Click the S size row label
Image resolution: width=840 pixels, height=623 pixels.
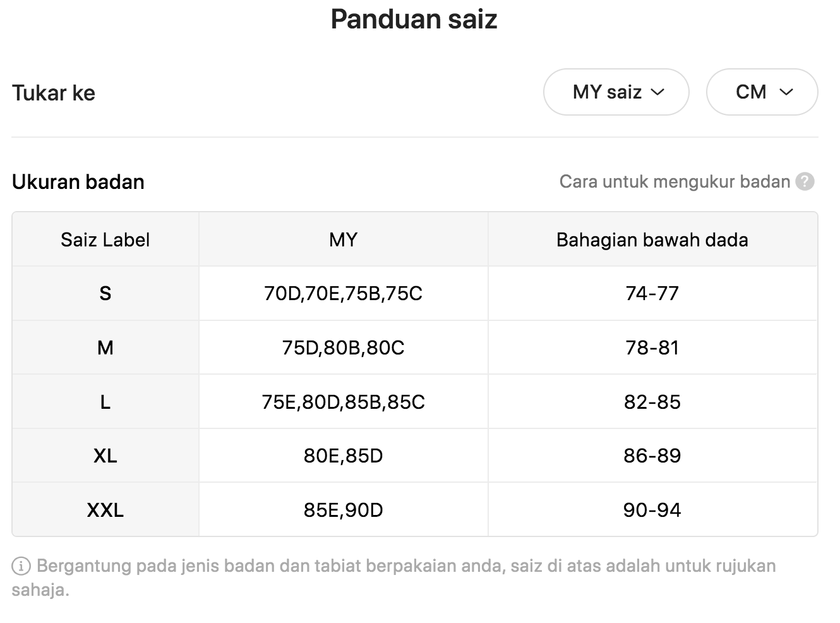(x=105, y=293)
